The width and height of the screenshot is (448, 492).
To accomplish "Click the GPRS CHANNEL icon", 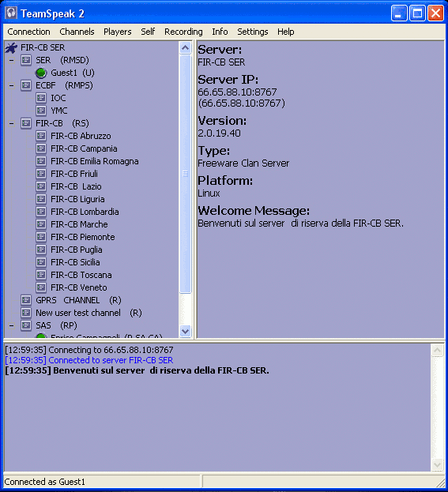I will point(26,300).
